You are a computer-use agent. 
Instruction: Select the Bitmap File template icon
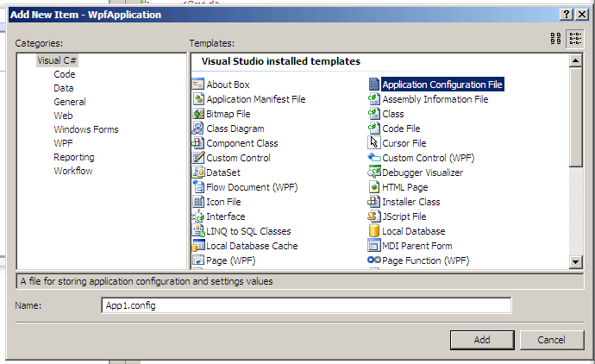click(197, 114)
